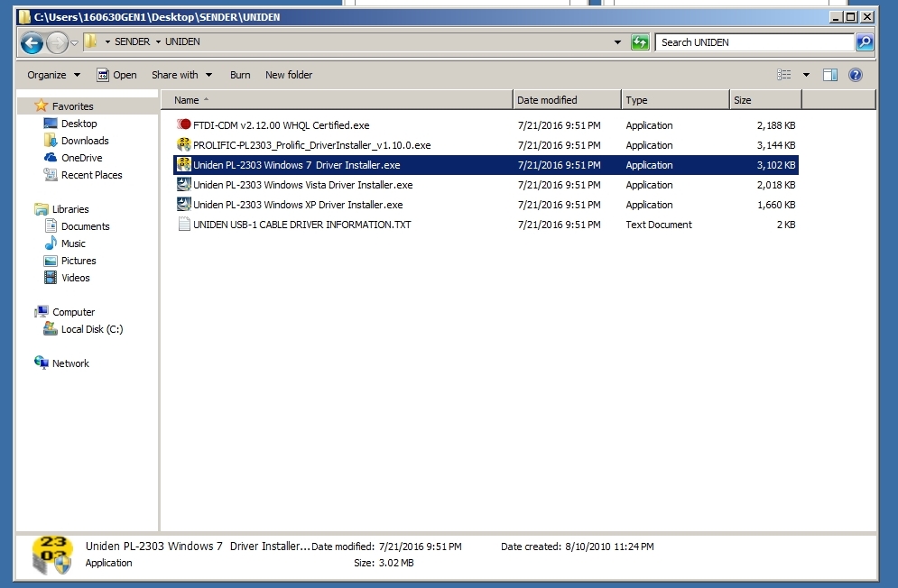Viewport: 898px width, 588px height.
Task: Select Network in the navigation pane
Action: 70,364
